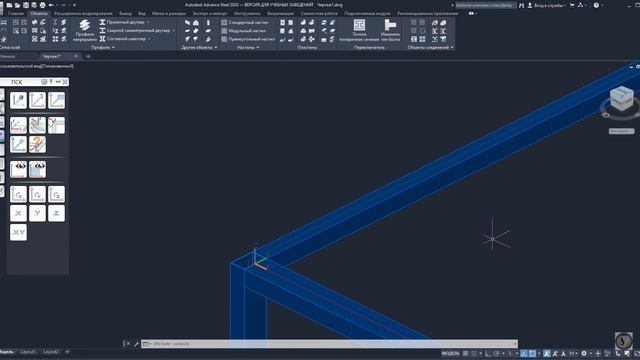This screenshot has width=640, height=360.
Task: Rotate UCS around Y axis icon
Action: pyautogui.click(x=37, y=194)
